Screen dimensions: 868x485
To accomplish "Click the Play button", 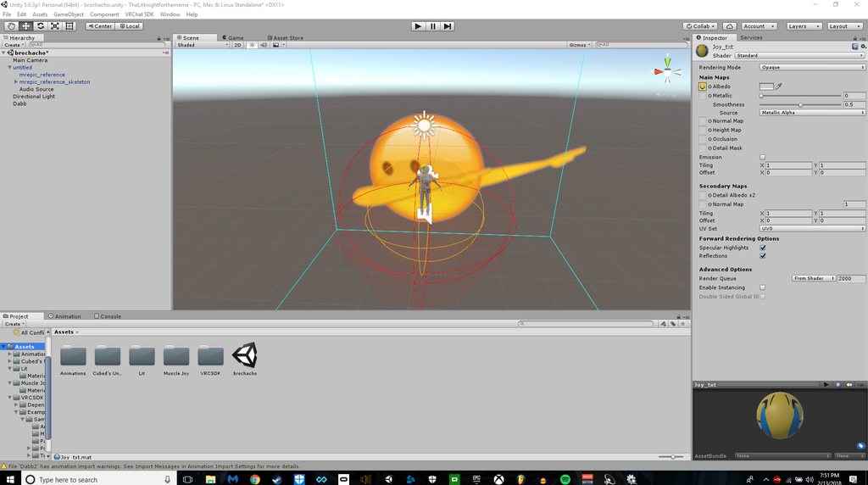I will (x=419, y=26).
